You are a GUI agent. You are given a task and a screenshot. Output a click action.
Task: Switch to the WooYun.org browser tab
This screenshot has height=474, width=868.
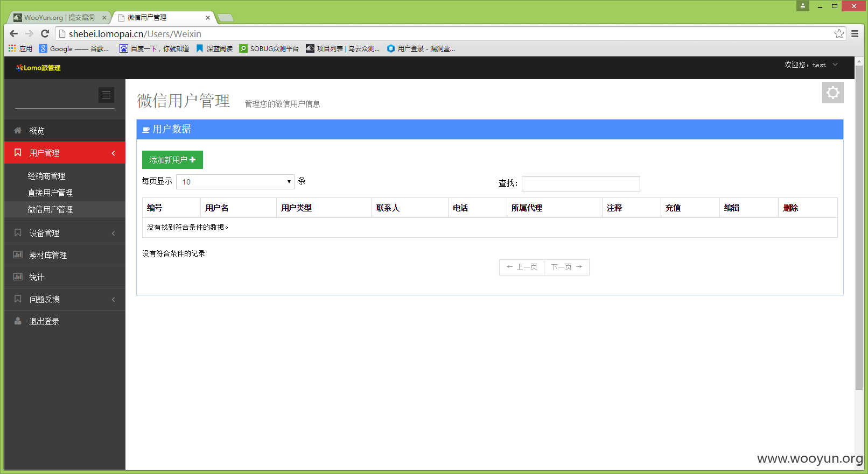pyautogui.click(x=59, y=18)
